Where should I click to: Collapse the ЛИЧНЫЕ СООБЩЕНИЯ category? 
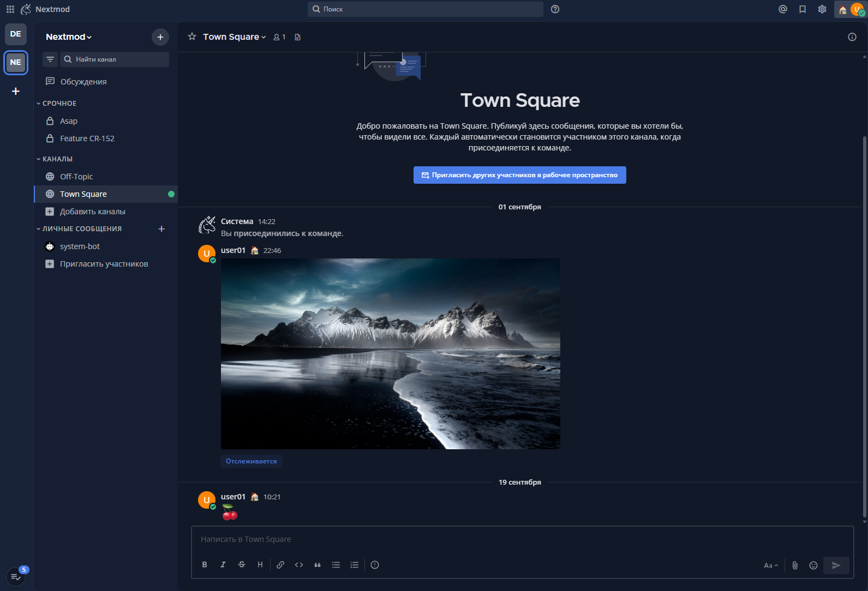coord(79,229)
